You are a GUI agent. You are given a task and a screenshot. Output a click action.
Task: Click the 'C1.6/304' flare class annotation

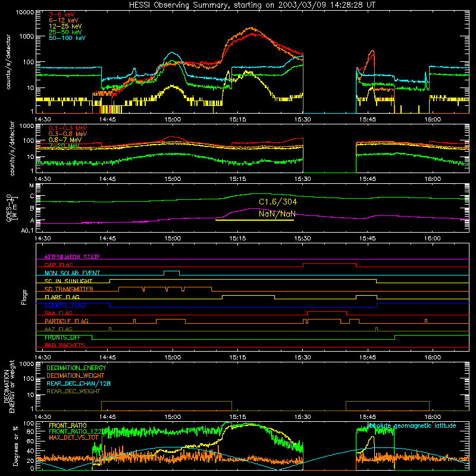(x=278, y=202)
